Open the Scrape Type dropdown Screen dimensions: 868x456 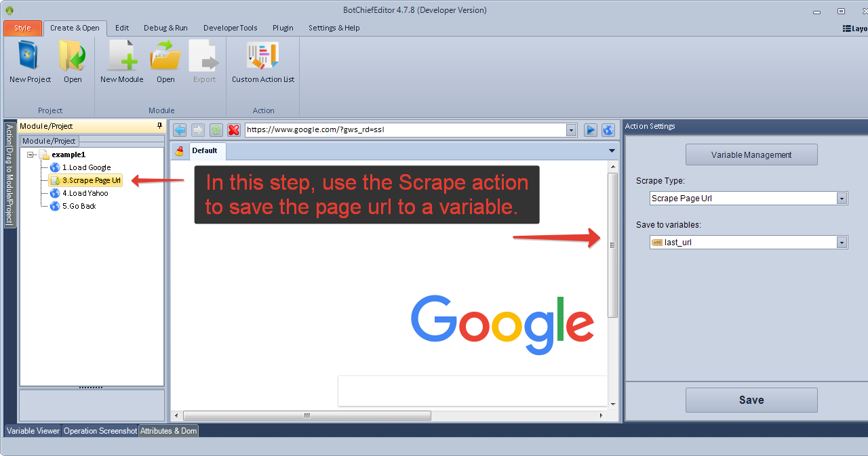(x=842, y=199)
